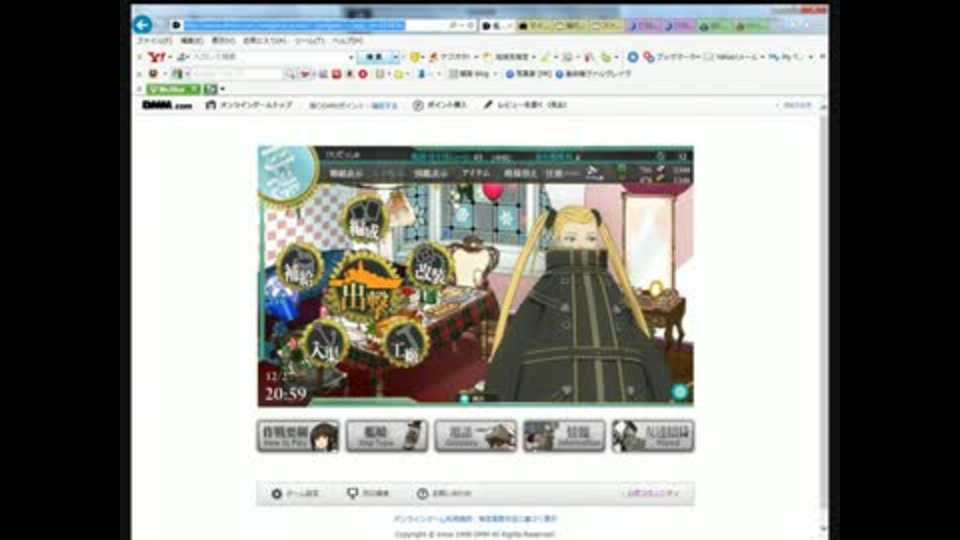Open the アイテム (Item) tab in the game header
This screenshot has width=960, height=540.
click(x=476, y=174)
